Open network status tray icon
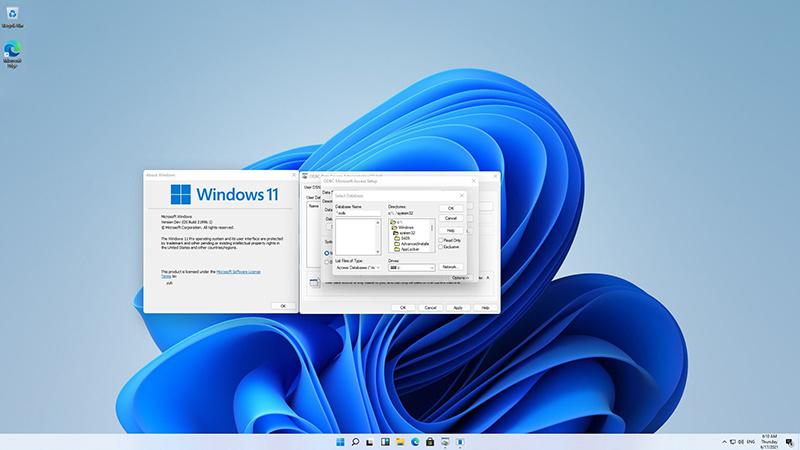The image size is (800, 450). [733, 442]
